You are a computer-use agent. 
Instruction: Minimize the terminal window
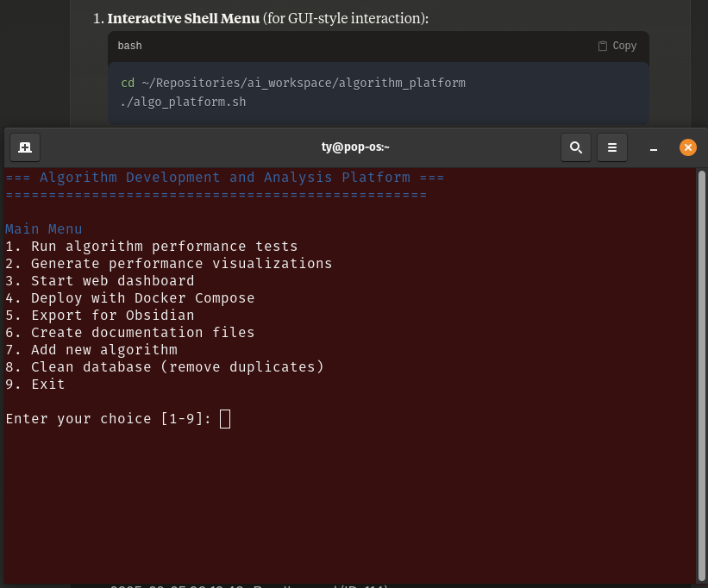point(653,147)
